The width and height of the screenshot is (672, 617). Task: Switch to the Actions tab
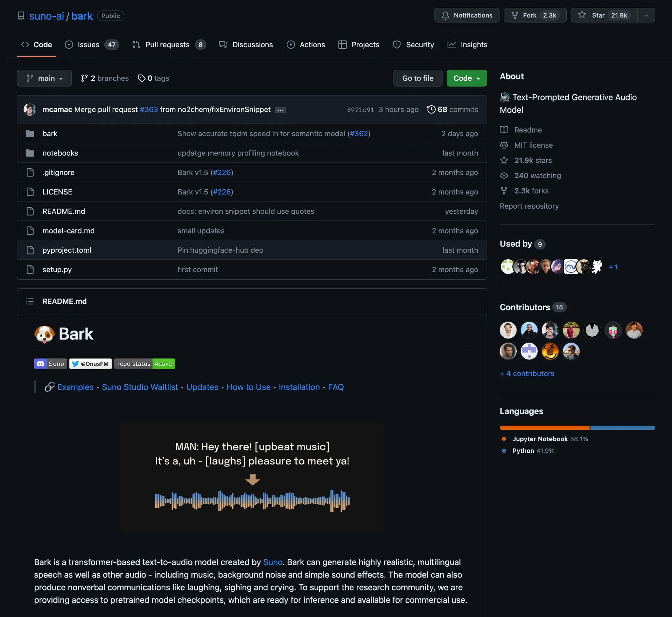(x=306, y=45)
